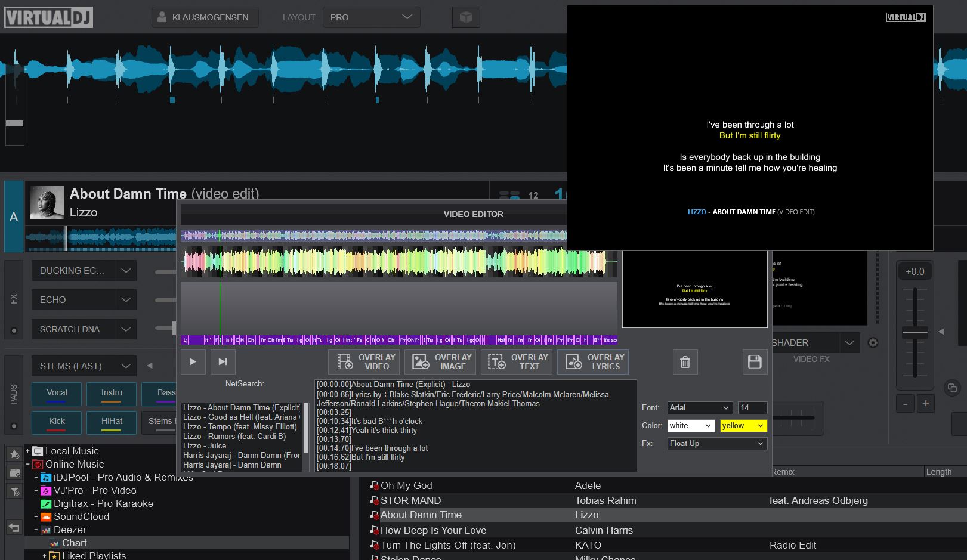Click the favorites star sidebar icon
The height and width of the screenshot is (560, 967).
(15, 454)
